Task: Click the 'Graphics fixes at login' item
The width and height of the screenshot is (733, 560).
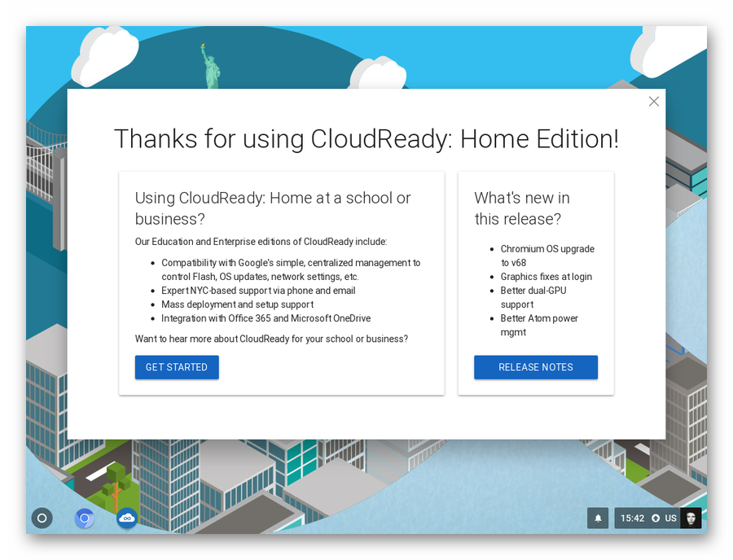Action: [546, 277]
